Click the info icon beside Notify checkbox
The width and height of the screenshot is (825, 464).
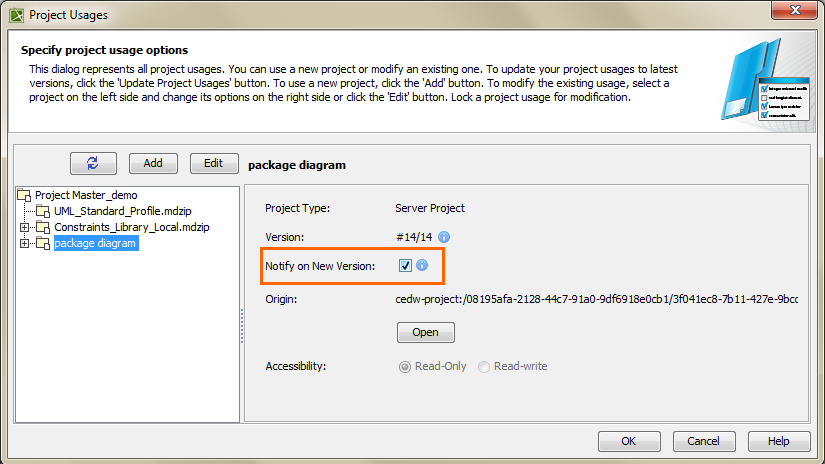(422, 266)
